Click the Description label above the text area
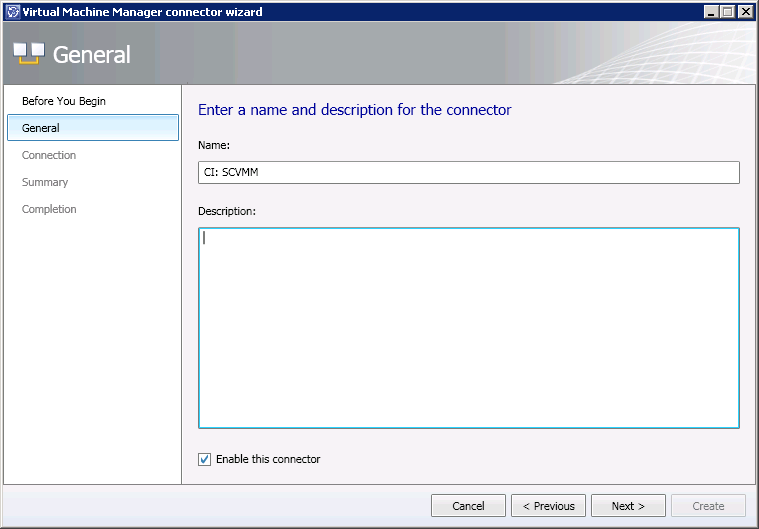 point(227,211)
